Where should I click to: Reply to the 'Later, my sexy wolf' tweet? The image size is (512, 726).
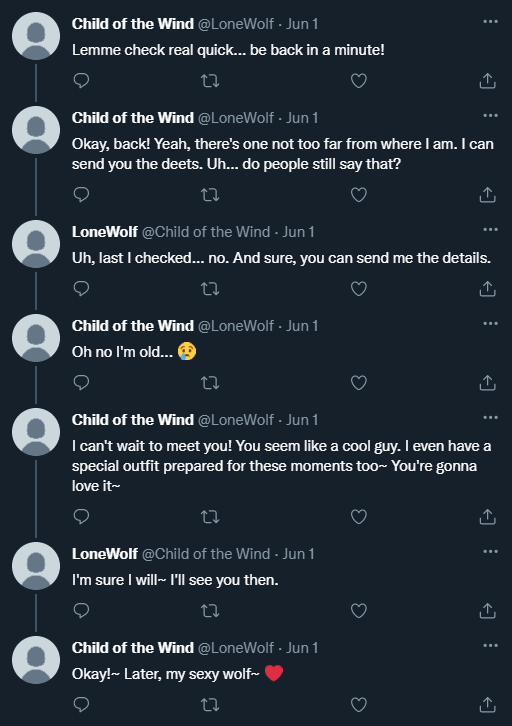tap(81, 705)
